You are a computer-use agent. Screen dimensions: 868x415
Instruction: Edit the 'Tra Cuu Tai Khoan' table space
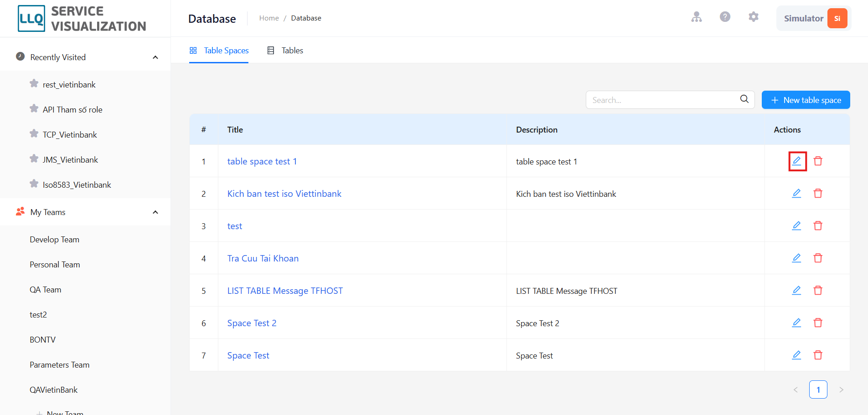796,258
